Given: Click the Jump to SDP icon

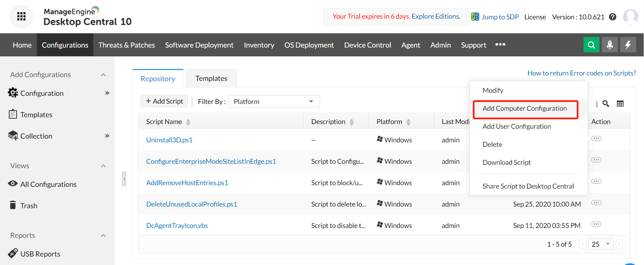Looking at the screenshot, I should tap(475, 17).
